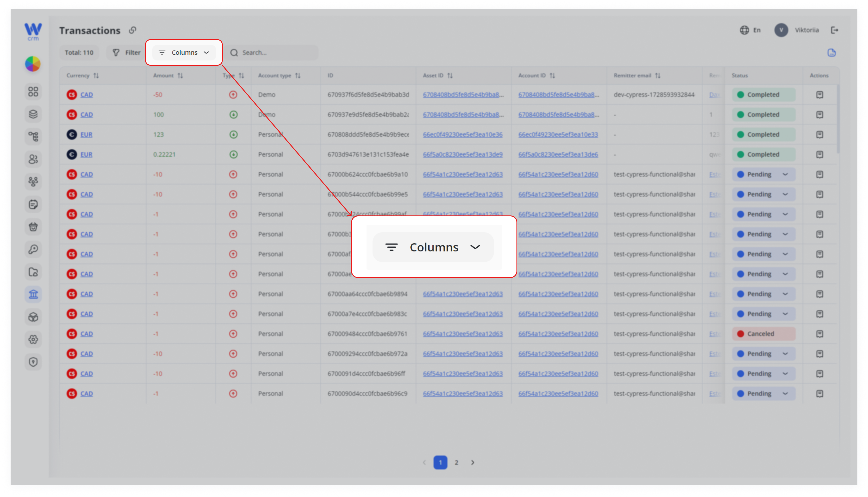Open the Filter button

[x=126, y=53]
